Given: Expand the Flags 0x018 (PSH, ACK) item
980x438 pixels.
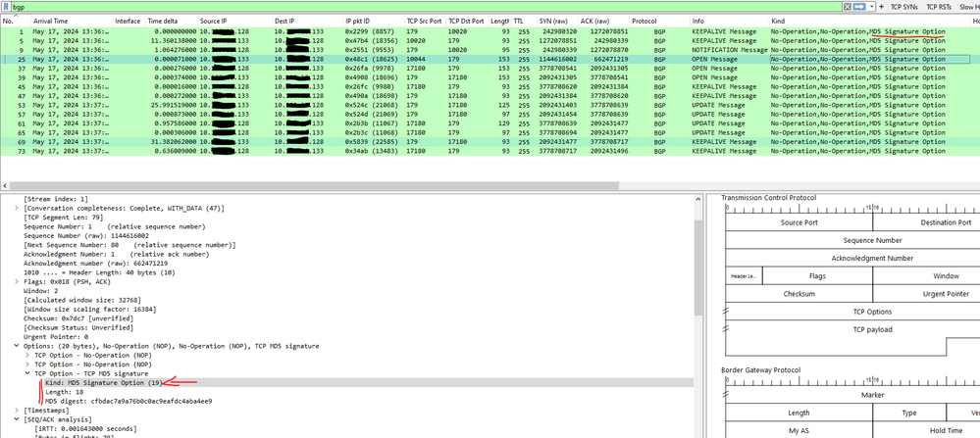Looking at the screenshot, I should [17, 281].
